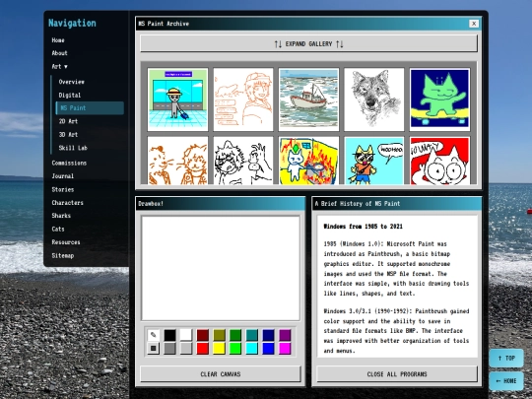
Task: Open Cats page
Action: 58,229
